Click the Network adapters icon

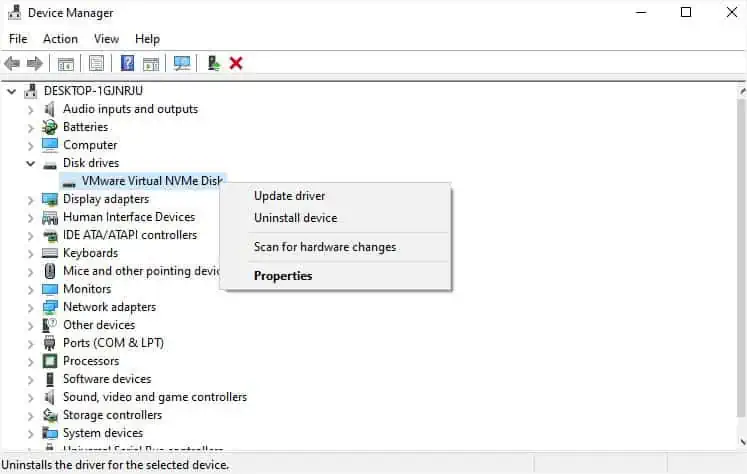pyautogui.click(x=50, y=307)
